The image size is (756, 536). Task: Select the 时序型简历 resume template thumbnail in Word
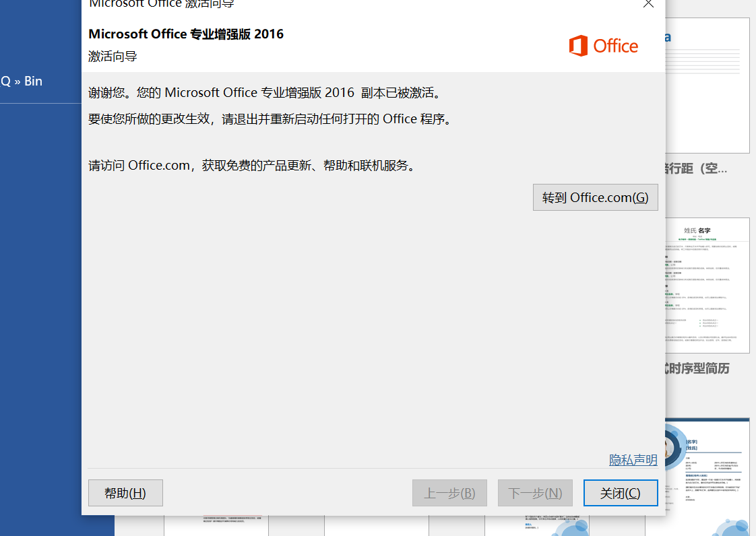pos(707,286)
